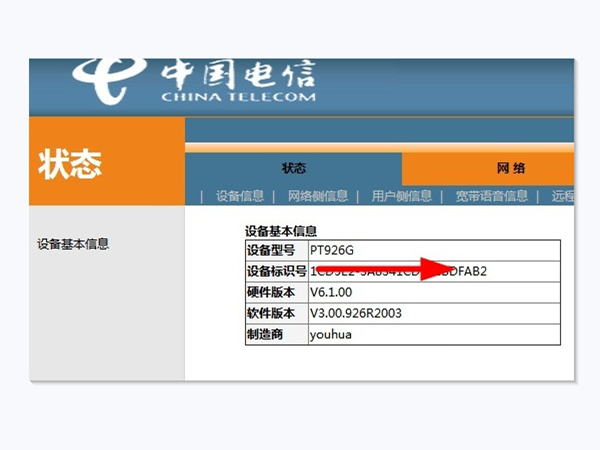Image resolution: width=600 pixels, height=450 pixels.
Task: Click the PT926G device model value
Action: tap(332, 250)
